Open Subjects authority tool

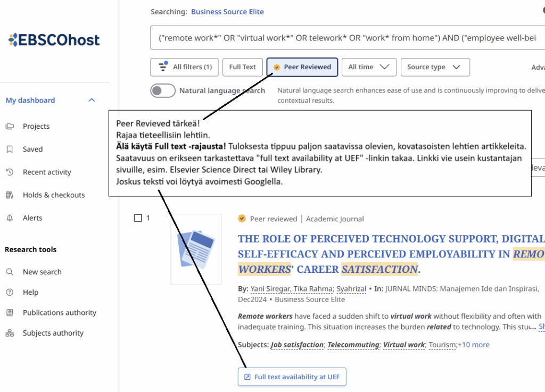coord(53,333)
